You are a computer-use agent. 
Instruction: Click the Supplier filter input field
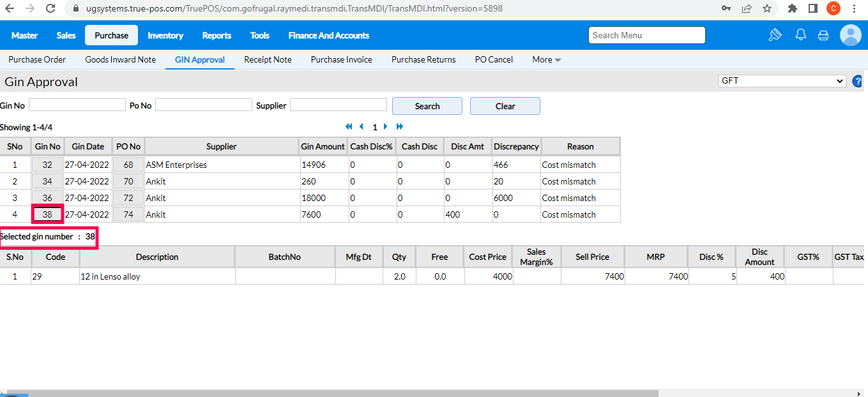338,105
